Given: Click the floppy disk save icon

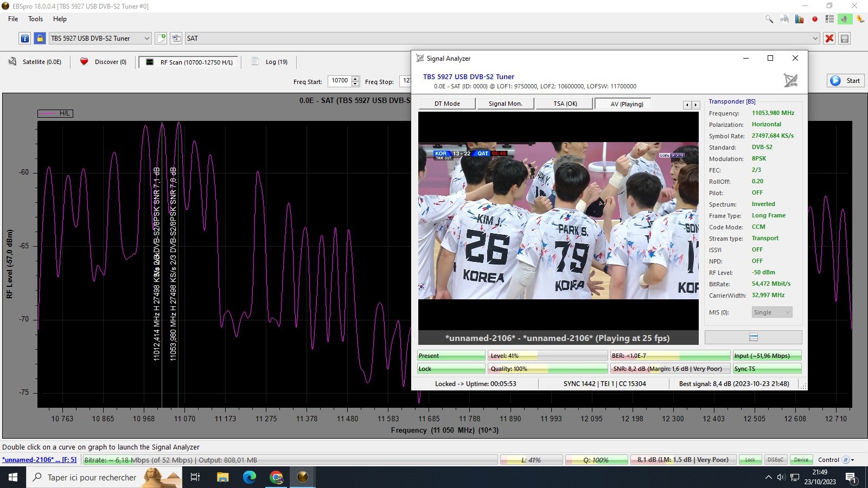Looking at the screenshot, I should [844, 38].
